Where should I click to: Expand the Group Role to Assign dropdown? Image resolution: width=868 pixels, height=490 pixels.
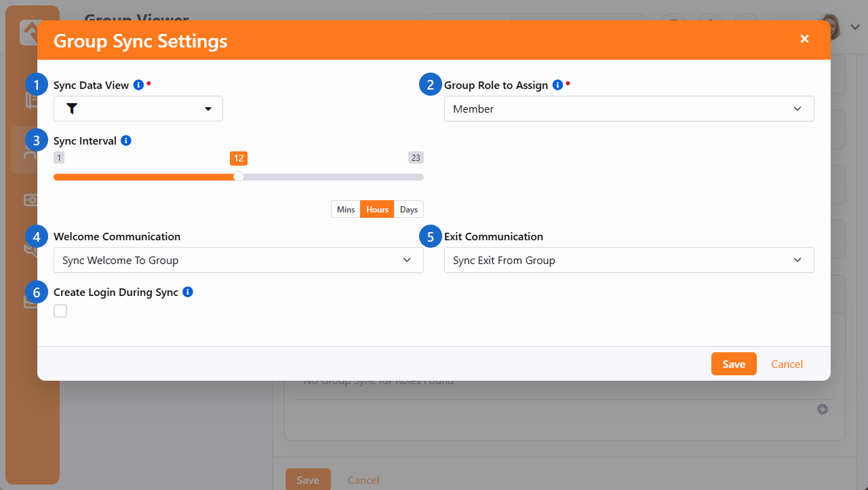(629, 109)
